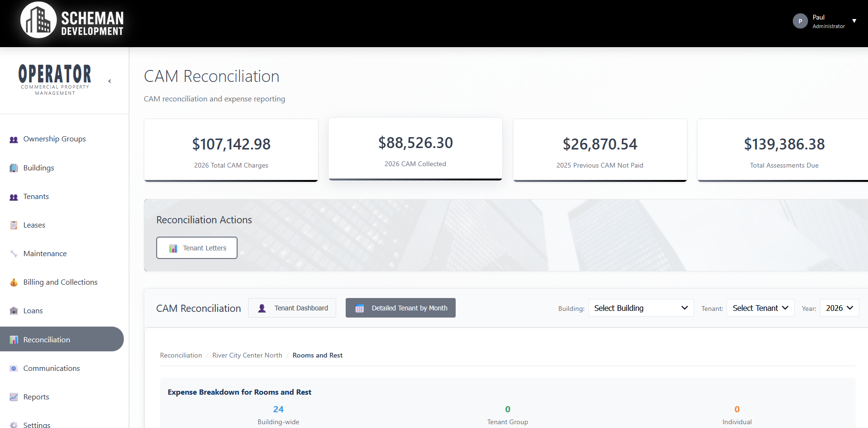Collapse the sidebar using the chevron arrow
Viewport: 868px width, 428px height.
[110, 81]
